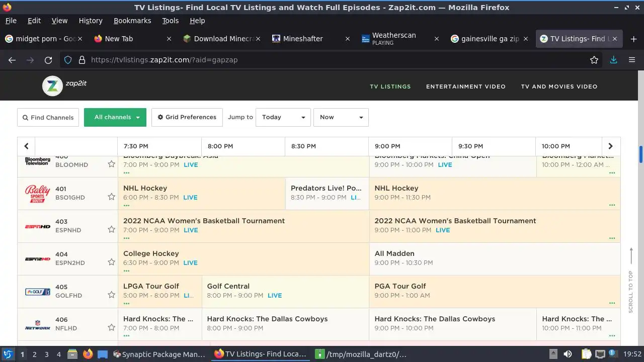Image resolution: width=644 pixels, height=362 pixels.
Task: Click the ESPN HD channel logo
Action: click(x=38, y=226)
